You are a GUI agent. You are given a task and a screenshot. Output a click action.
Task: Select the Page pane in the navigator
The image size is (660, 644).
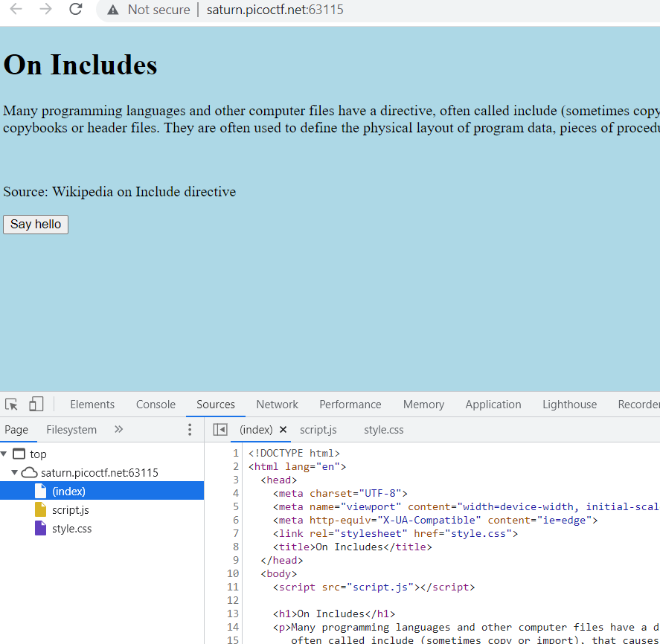click(16, 430)
